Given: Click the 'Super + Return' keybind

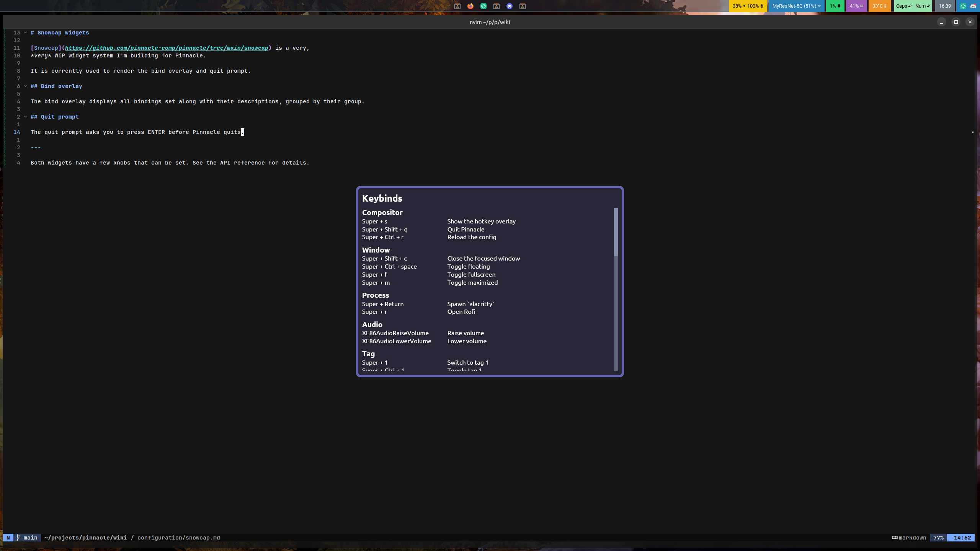Looking at the screenshot, I should [x=383, y=304].
